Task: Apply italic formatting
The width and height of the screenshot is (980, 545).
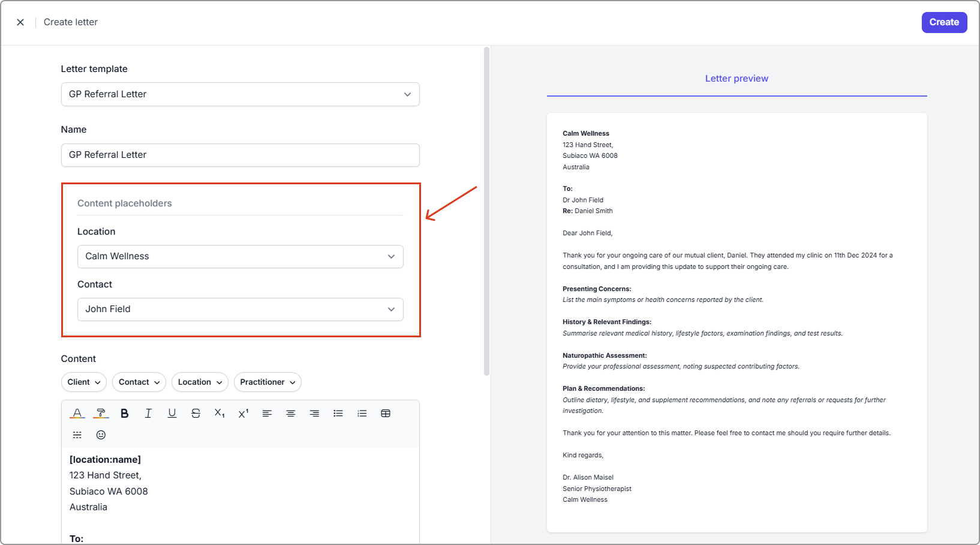Action: (x=148, y=414)
